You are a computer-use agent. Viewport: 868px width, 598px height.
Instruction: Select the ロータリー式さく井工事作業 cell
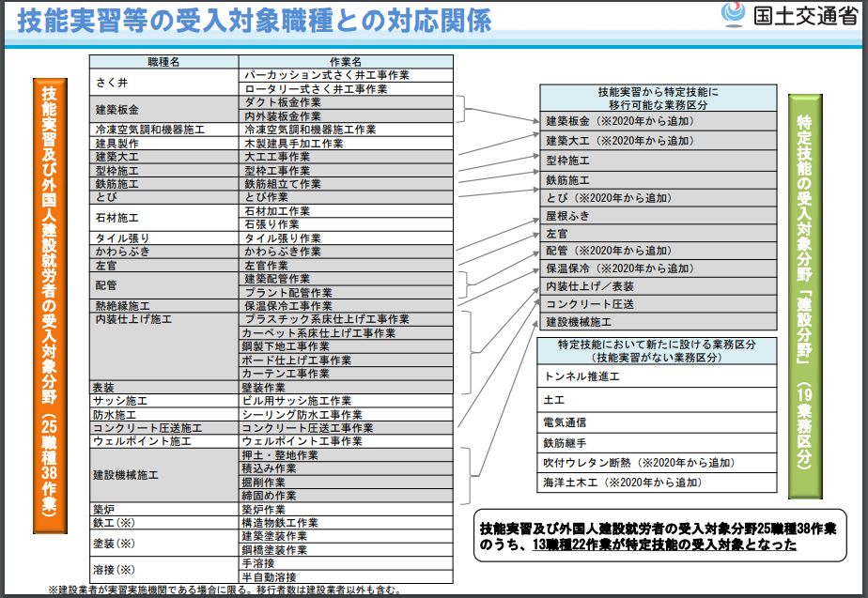tap(346, 89)
